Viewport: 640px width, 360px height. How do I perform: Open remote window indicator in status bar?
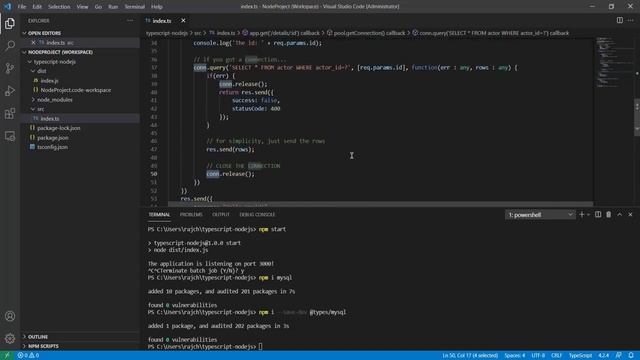pyautogui.click(x=7, y=356)
